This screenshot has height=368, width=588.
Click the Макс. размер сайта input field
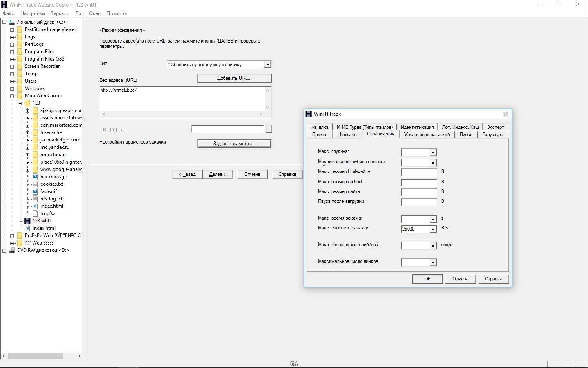point(419,193)
